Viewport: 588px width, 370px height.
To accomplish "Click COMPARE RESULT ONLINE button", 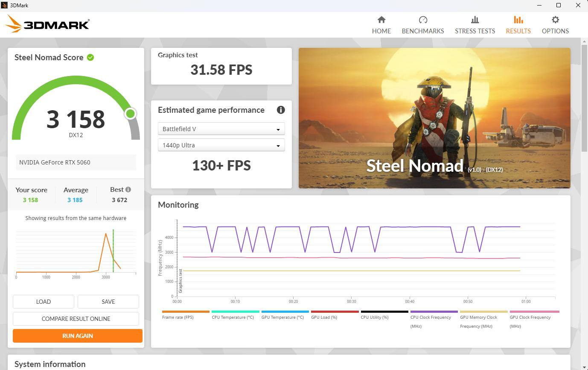I will pos(76,319).
